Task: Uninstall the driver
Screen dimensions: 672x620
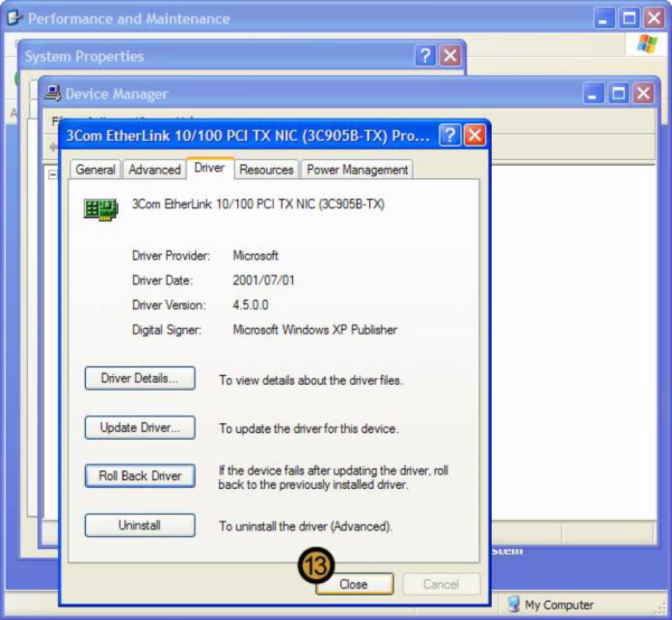Action: pos(140,526)
